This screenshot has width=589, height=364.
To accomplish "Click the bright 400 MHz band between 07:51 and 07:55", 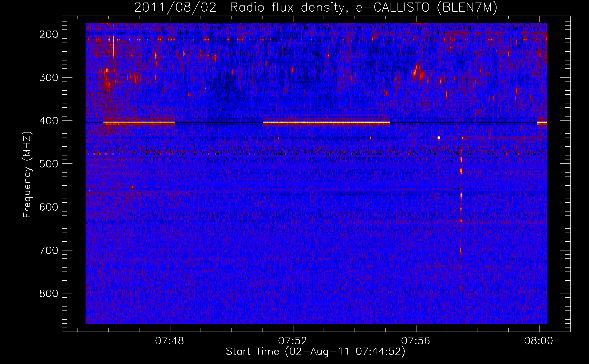I will (x=327, y=122).
